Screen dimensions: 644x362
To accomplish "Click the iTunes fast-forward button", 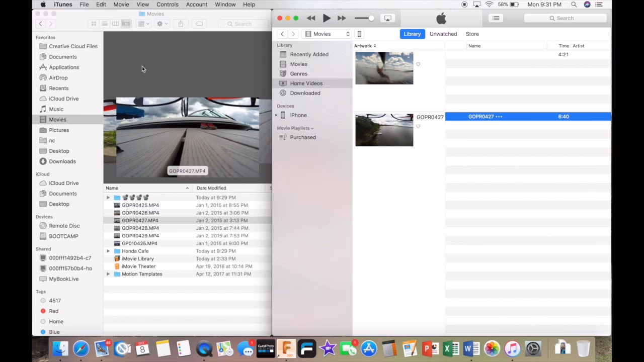I will [x=342, y=18].
